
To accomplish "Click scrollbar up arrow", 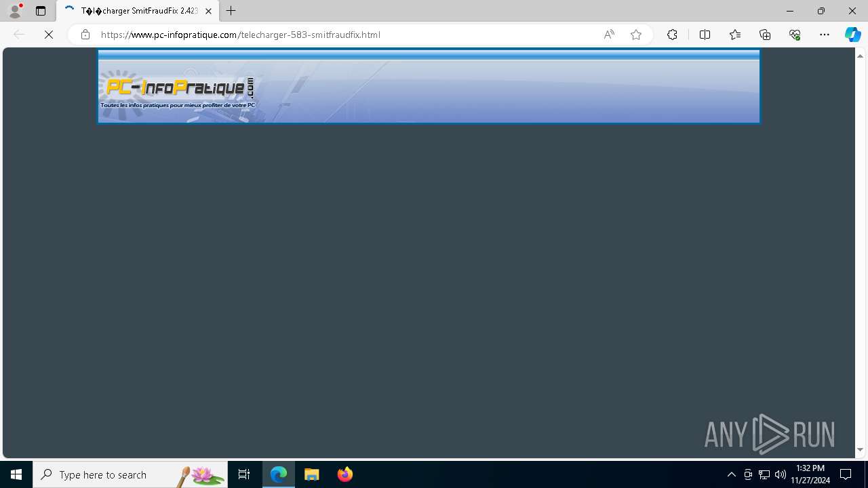I will pos(860,56).
